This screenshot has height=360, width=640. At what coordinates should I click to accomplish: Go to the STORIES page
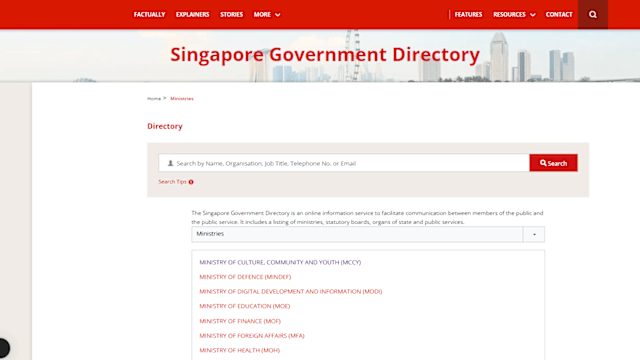pos(231,15)
